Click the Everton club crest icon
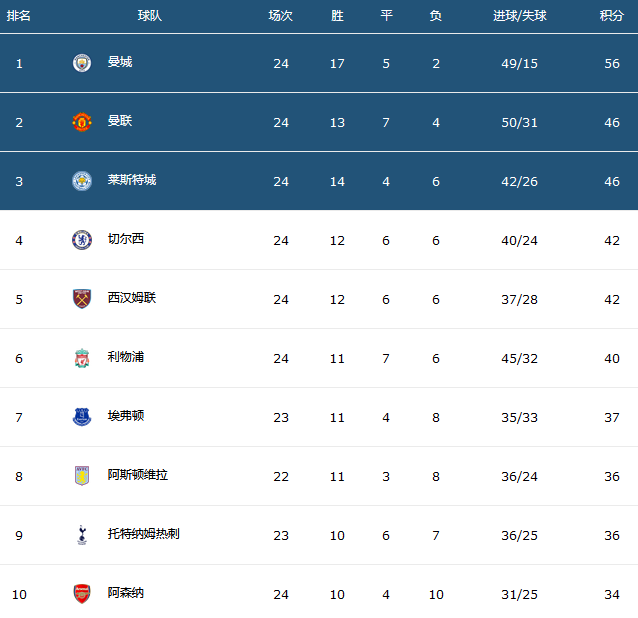 pyautogui.click(x=82, y=417)
